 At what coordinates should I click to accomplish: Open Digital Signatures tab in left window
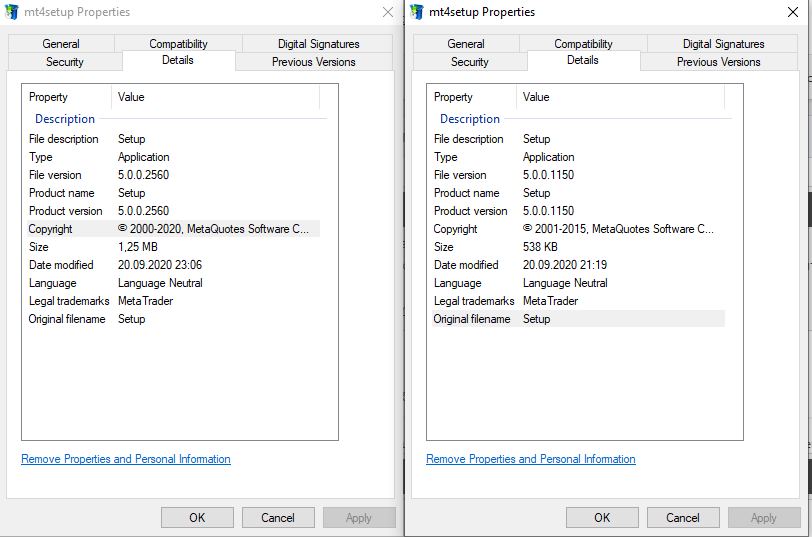click(318, 43)
